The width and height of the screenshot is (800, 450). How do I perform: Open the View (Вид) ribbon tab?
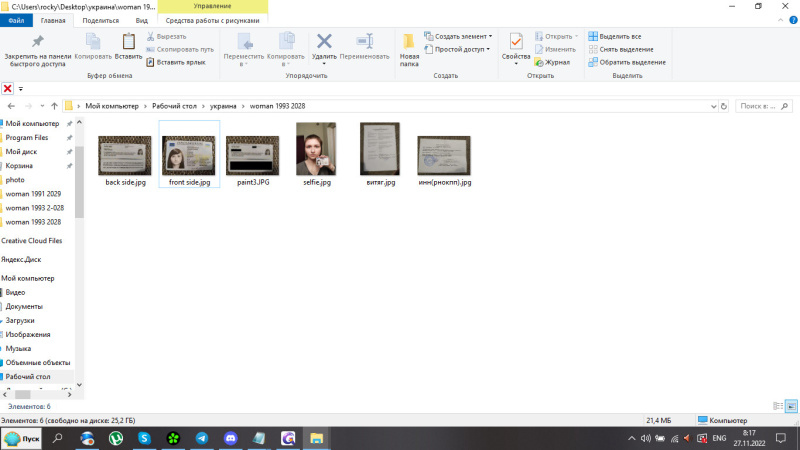tap(142, 20)
